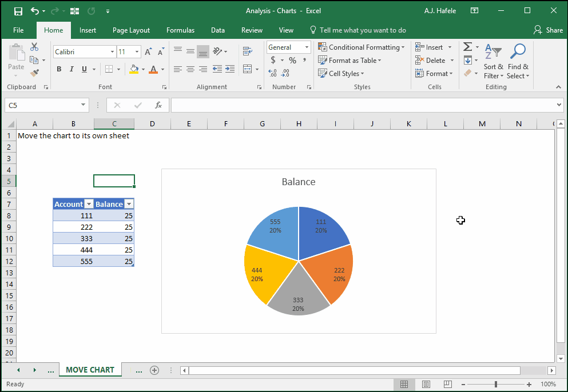Switch to the View tab
Screen dimensions: 568x392
click(286, 30)
